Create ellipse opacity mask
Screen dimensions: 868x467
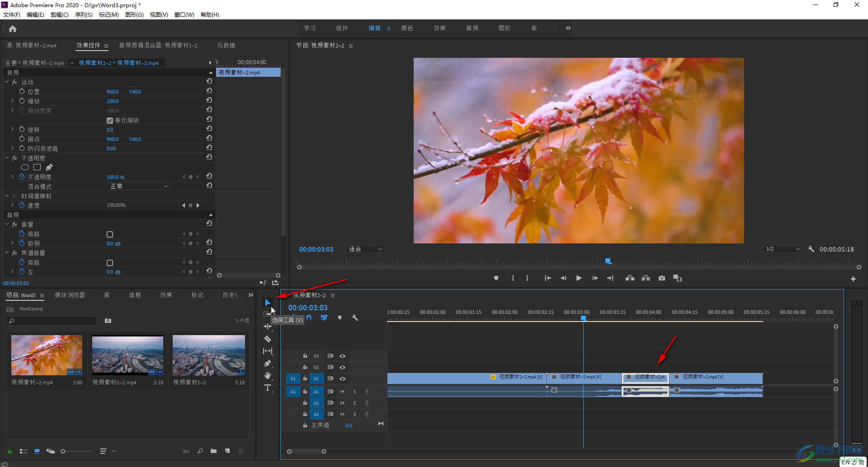(x=25, y=167)
